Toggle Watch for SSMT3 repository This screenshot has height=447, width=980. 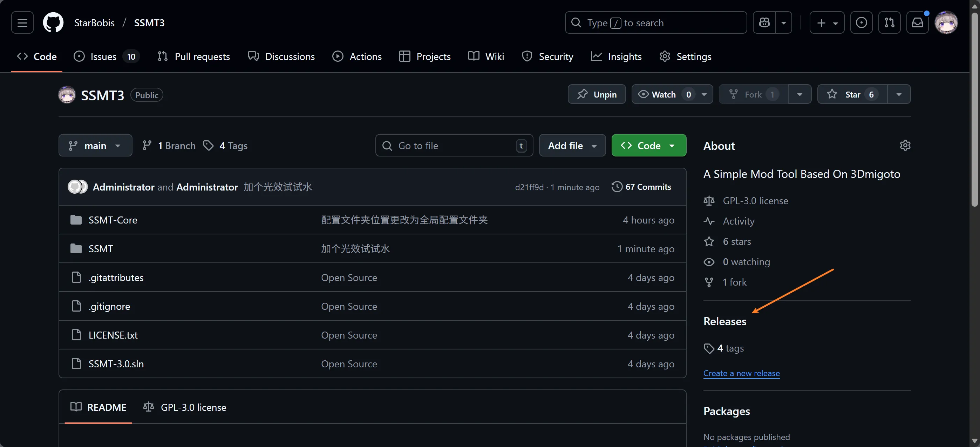point(663,94)
